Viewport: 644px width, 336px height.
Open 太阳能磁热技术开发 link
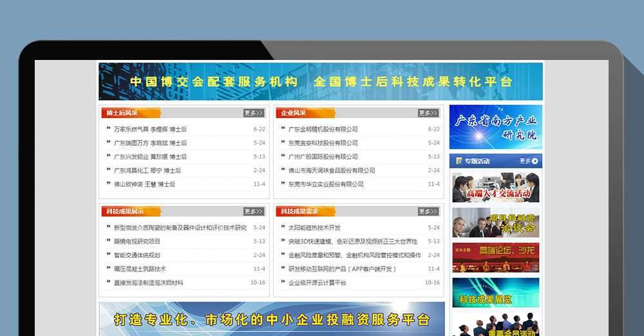[315, 228]
